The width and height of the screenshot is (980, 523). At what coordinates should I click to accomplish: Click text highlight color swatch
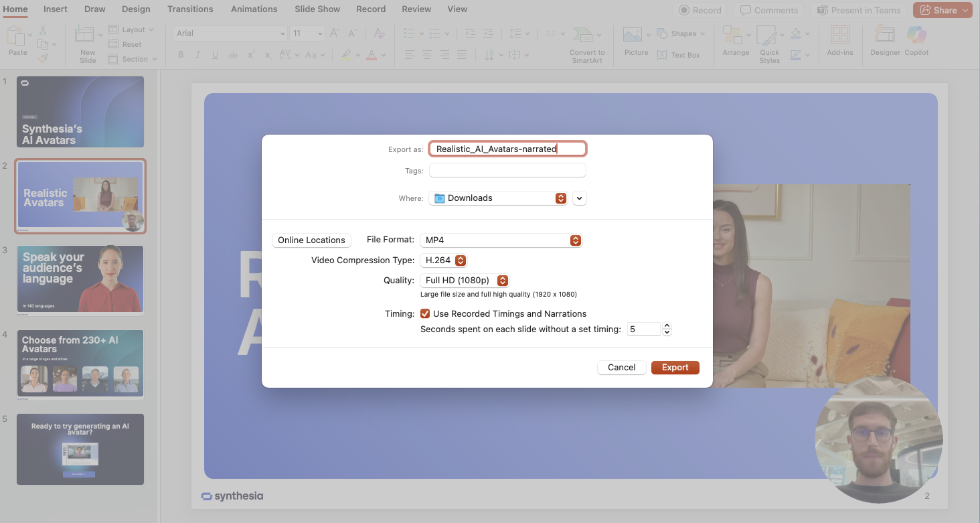346,55
